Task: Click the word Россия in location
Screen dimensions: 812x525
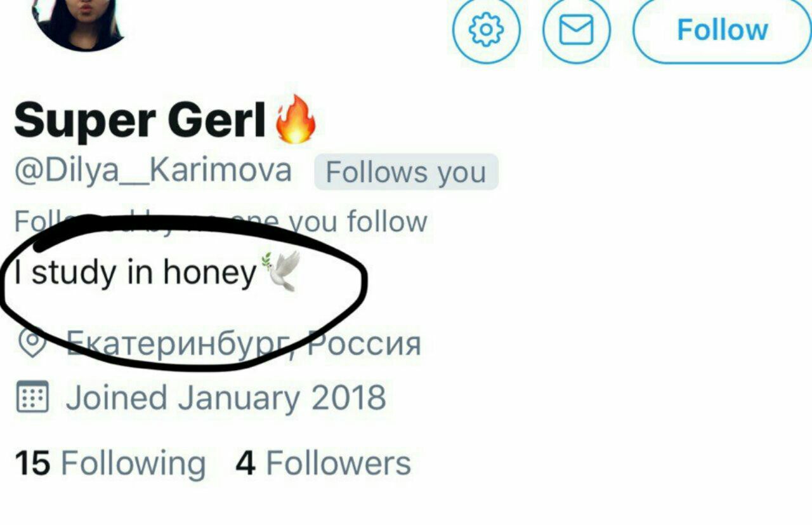Action: point(364,345)
